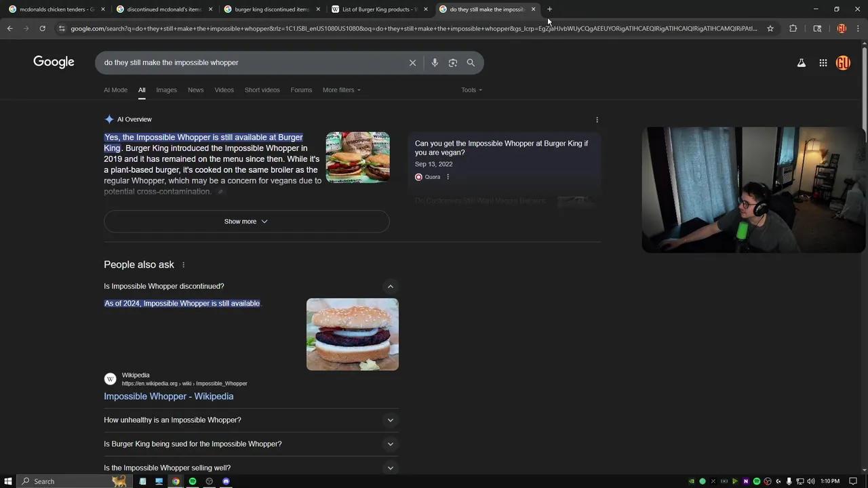Click AI Overview source link icon

(x=220, y=192)
